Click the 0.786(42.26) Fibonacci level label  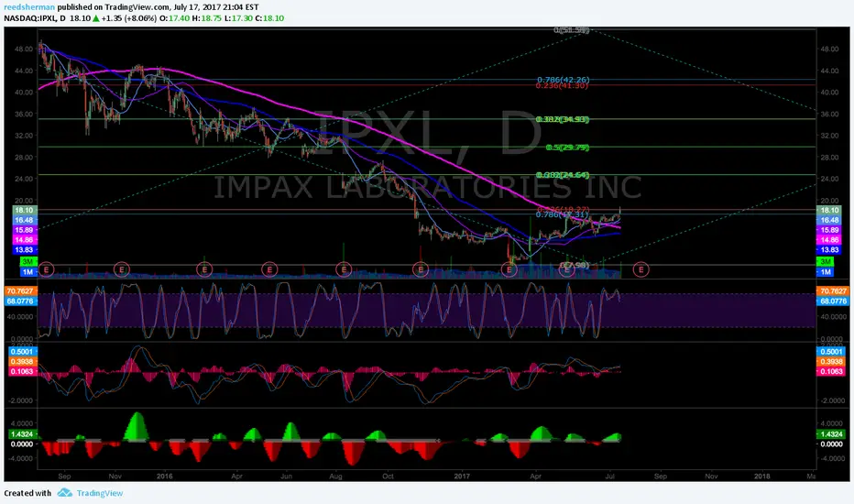(x=563, y=80)
